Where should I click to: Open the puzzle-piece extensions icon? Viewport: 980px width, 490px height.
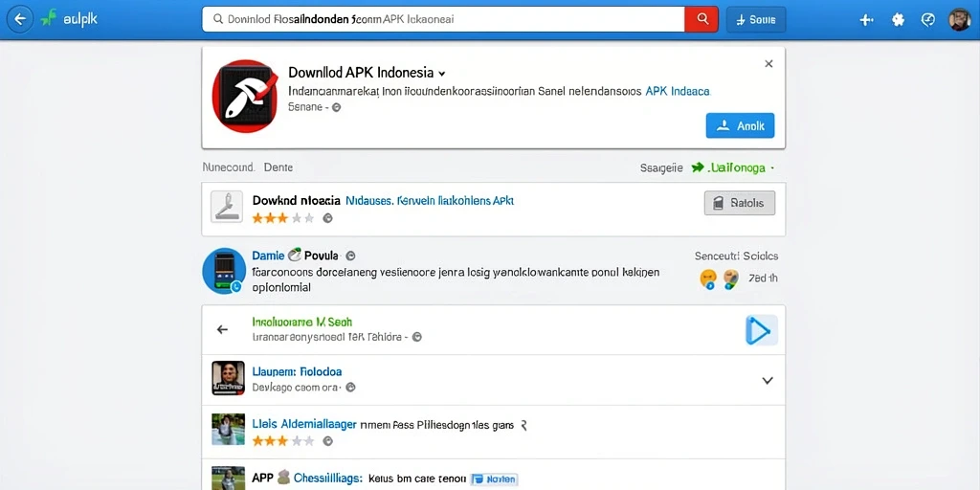click(898, 20)
